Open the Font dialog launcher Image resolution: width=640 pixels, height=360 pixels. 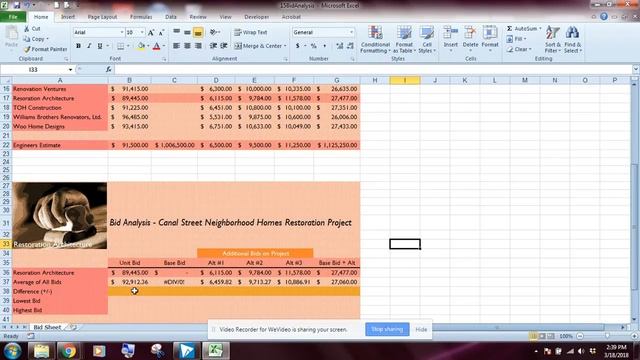pos(164,59)
